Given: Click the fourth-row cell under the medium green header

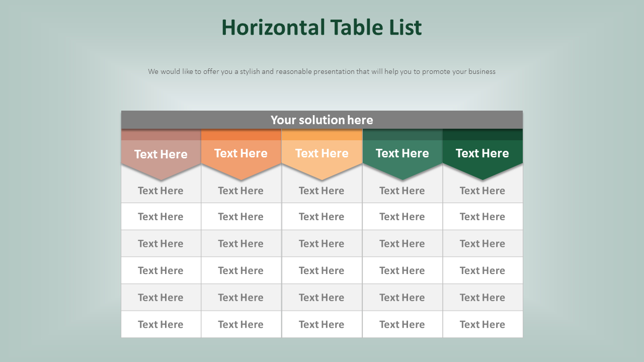Looking at the screenshot, I should tap(402, 270).
